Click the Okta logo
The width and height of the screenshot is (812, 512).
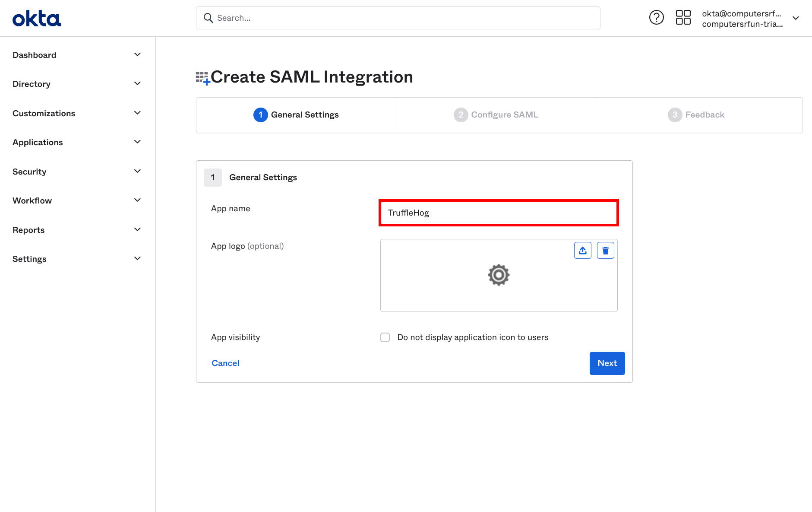pyautogui.click(x=37, y=19)
